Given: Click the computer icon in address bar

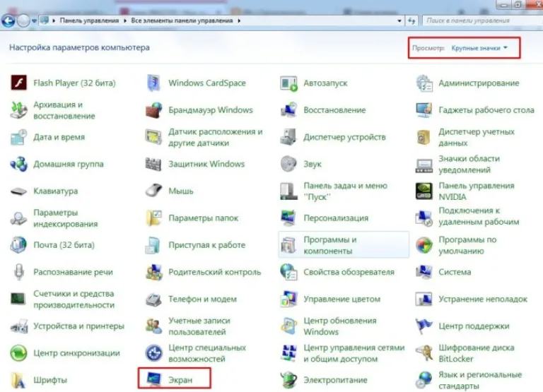Looking at the screenshot, I should [45, 20].
